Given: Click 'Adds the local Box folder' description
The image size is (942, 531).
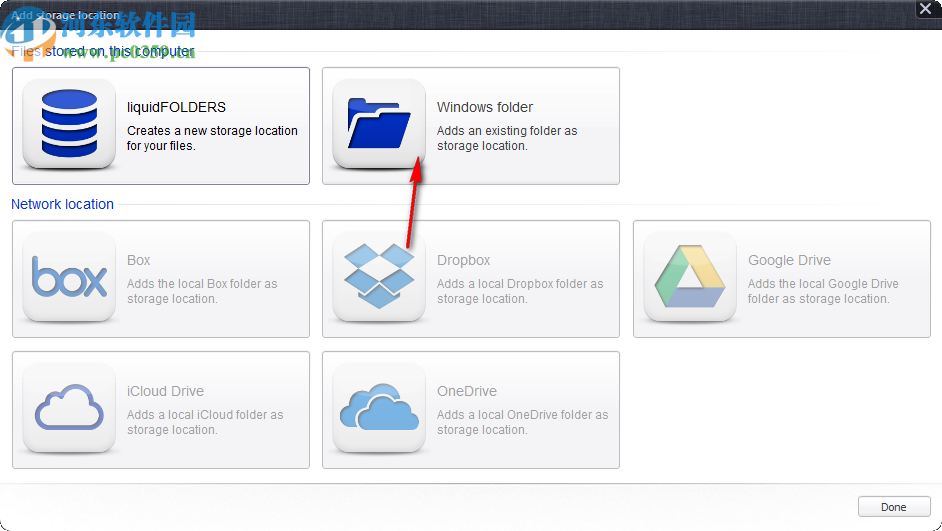Looking at the screenshot, I should click(202, 291).
